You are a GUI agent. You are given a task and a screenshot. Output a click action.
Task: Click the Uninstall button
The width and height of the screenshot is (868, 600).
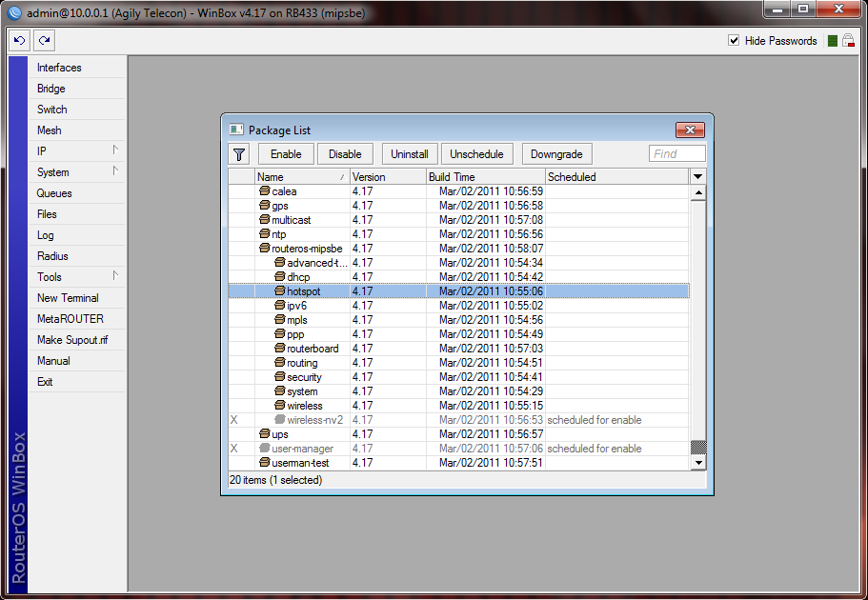pos(410,154)
